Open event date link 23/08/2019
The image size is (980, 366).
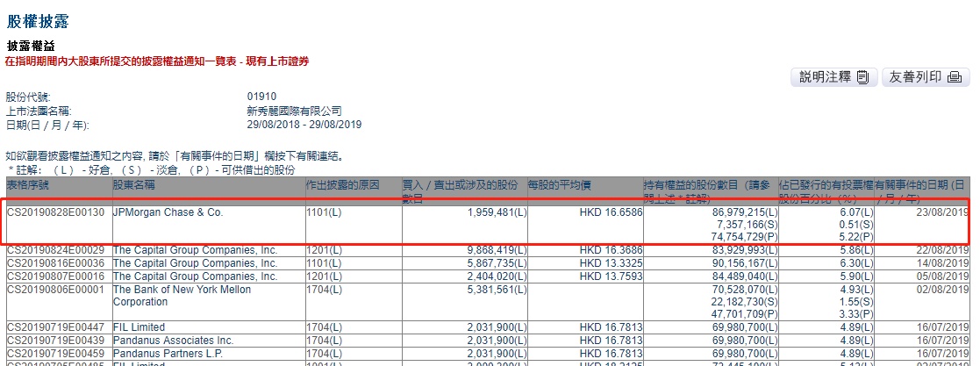coord(944,212)
